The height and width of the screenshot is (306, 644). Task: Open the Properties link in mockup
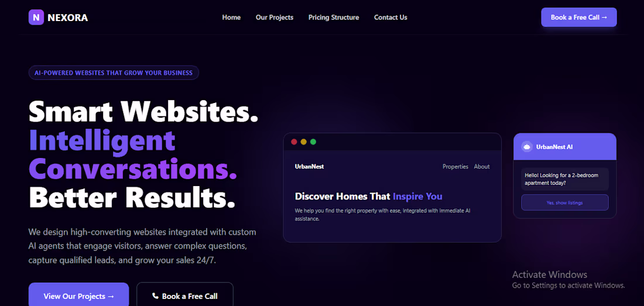pyautogui.click(x=455, y=167)
